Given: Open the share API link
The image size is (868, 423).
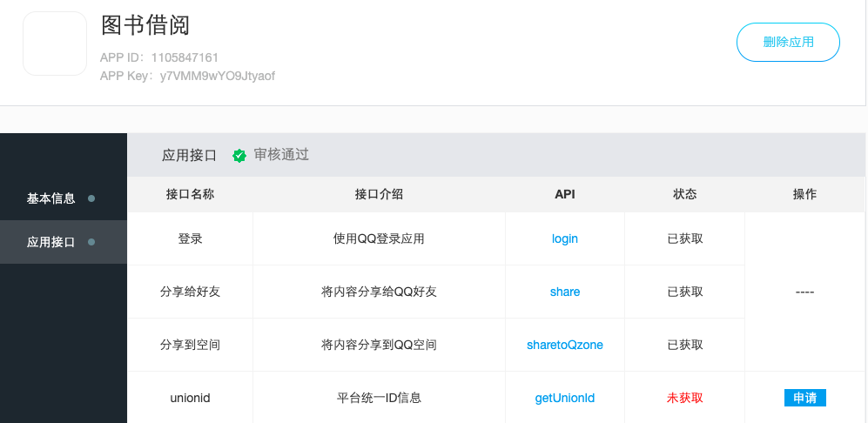Looking at the screenshot, I should point(565,292).
